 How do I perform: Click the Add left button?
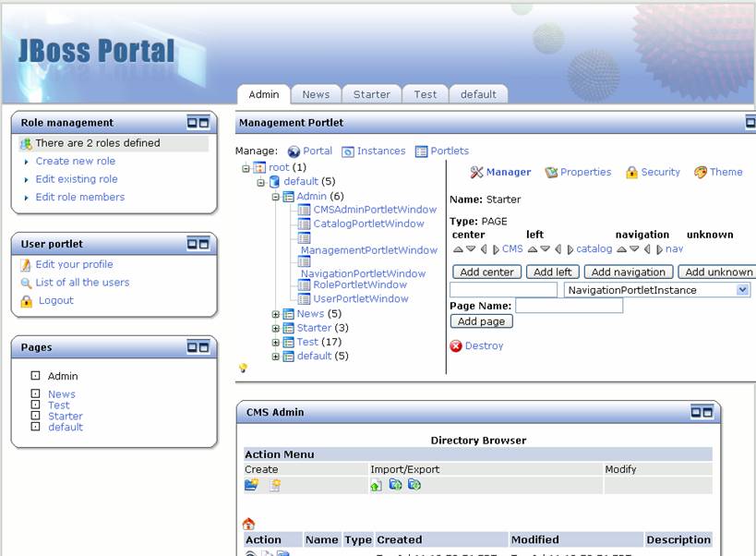click(x=553, y=272)
